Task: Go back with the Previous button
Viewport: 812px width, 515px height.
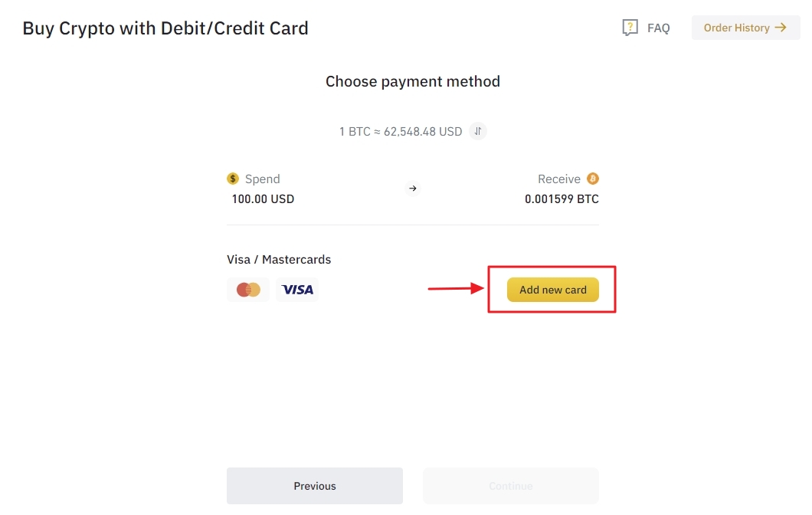Action: [x=315, y=486]
